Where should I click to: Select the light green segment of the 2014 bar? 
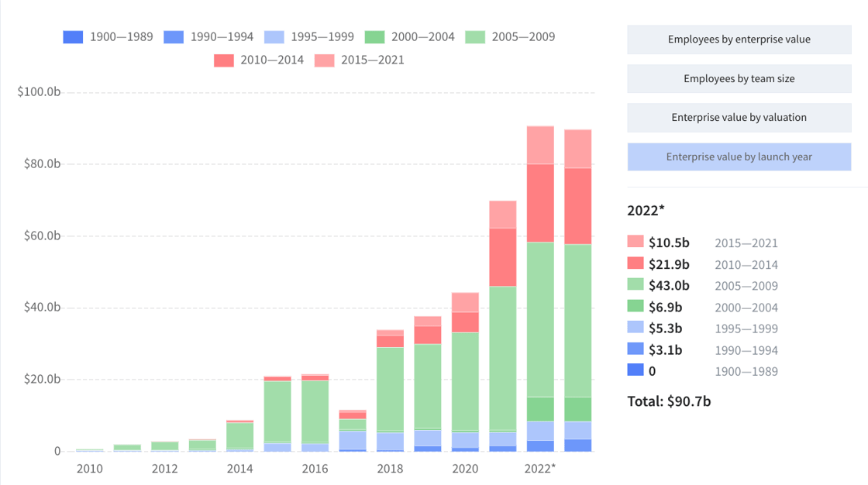pos(239,435)
